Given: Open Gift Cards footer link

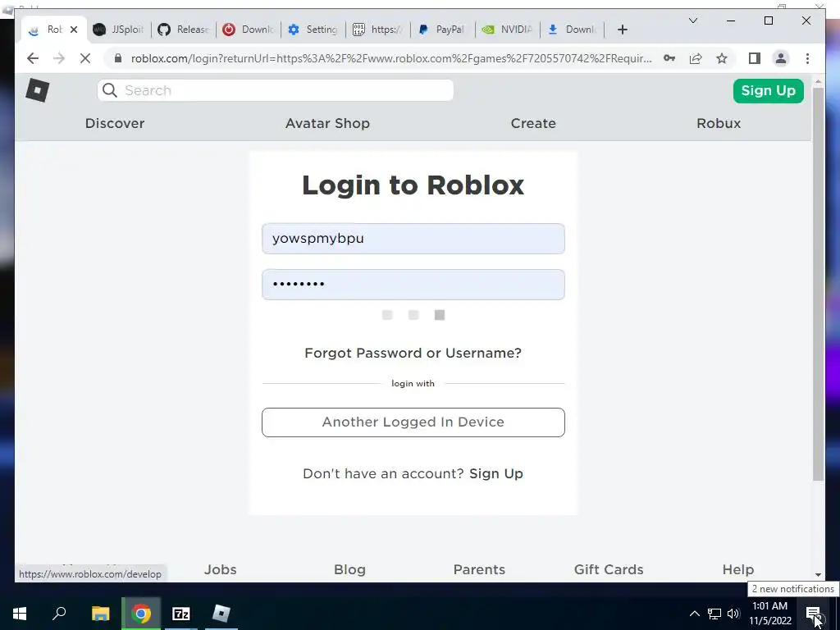Looking at the screenshot, I should (x=609, y=569).
